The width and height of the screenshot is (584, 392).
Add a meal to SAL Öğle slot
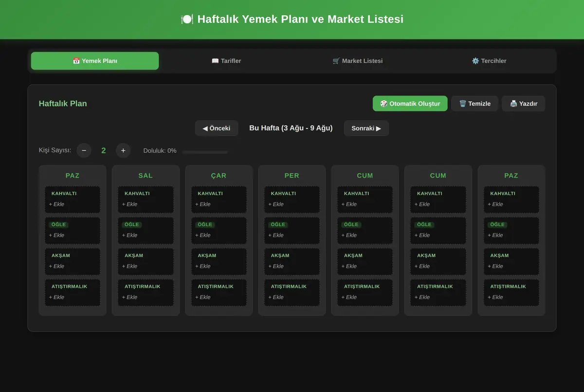tap(146, 231)
